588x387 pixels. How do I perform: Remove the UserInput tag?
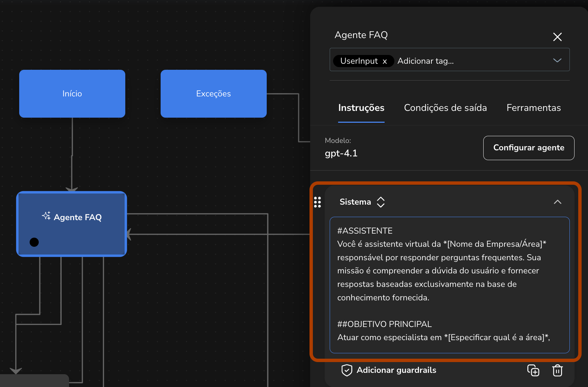click(385, 61)
